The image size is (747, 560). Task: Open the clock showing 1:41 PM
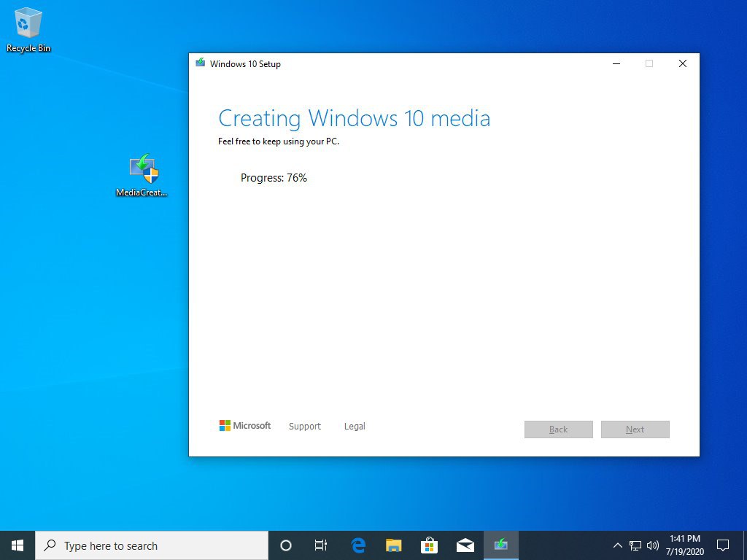685,545
